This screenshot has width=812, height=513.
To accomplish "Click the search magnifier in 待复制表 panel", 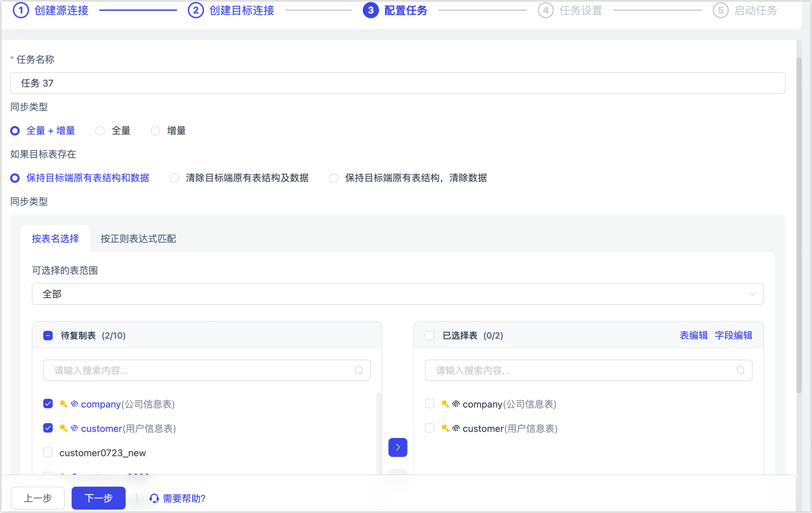I will pos(359,370).
